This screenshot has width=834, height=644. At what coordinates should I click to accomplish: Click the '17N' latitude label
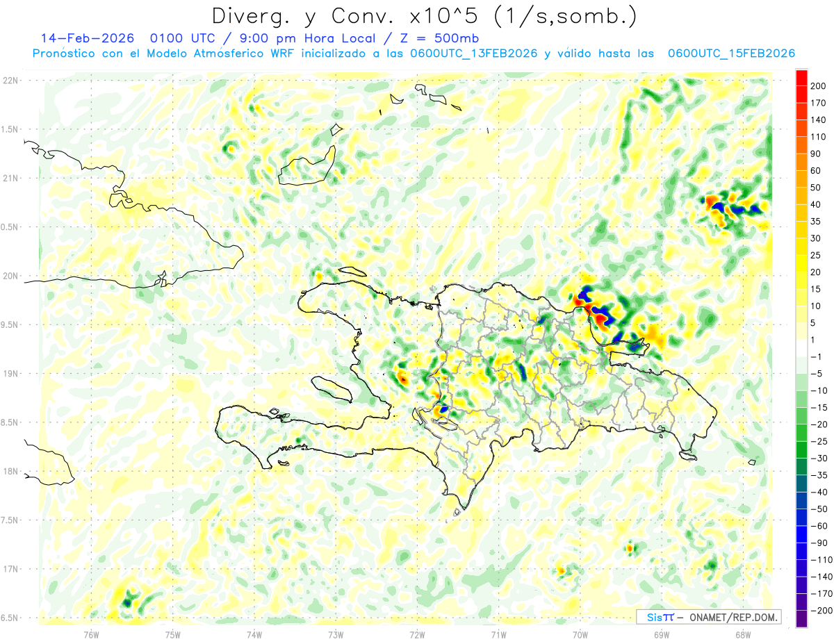tap(10, 570)
